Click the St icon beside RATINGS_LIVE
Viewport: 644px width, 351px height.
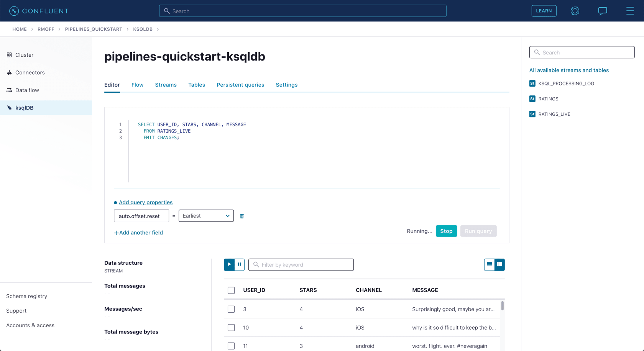532,114
